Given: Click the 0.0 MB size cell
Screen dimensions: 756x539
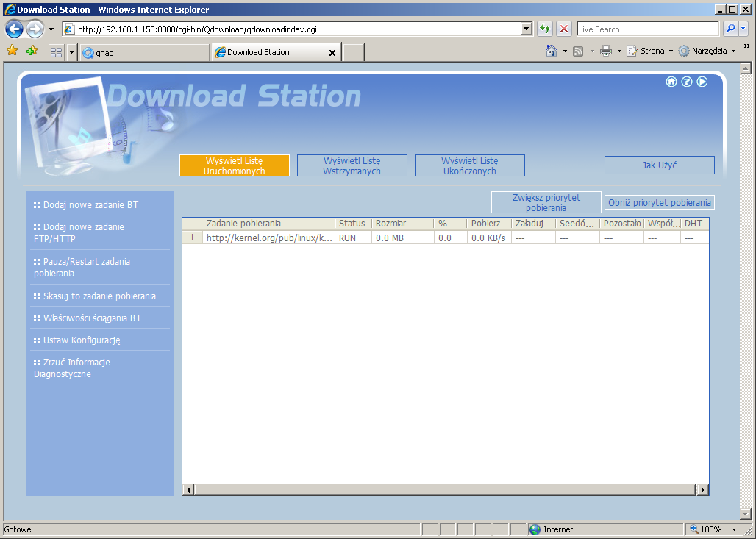Looking at the screenshot, I should (402, 238).
